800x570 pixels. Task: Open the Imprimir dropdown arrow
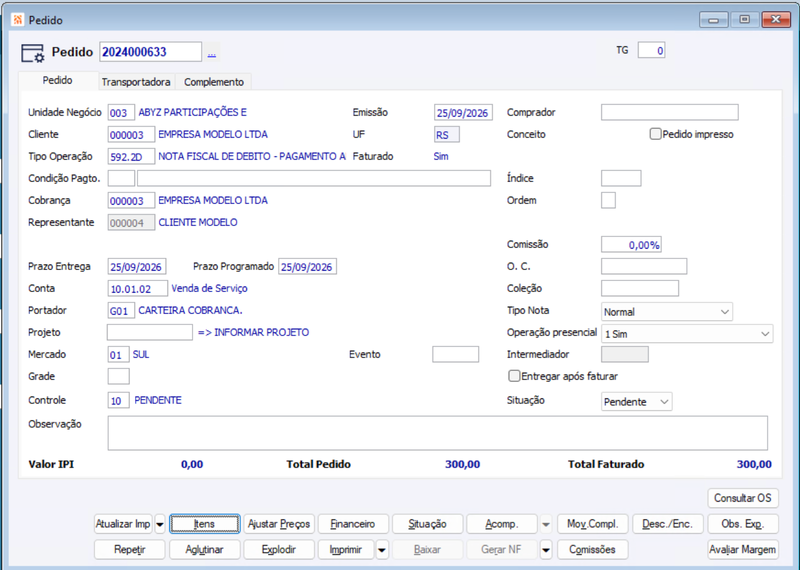click(x=382, y=550)
